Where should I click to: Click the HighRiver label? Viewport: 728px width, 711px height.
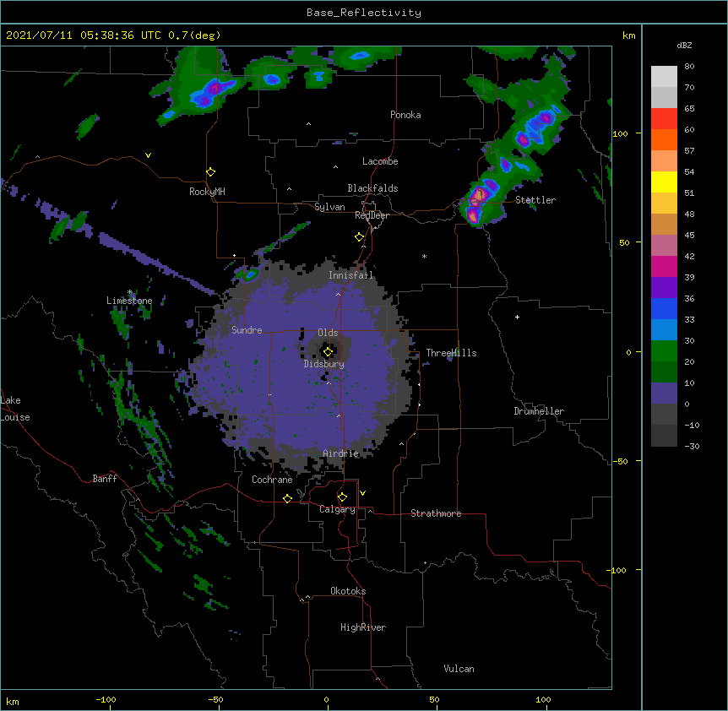363,627
